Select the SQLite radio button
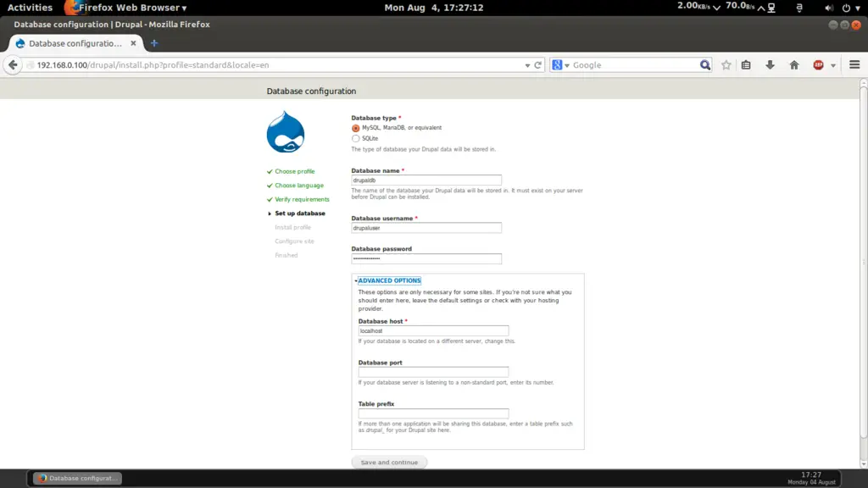 (x=355, y=138)
